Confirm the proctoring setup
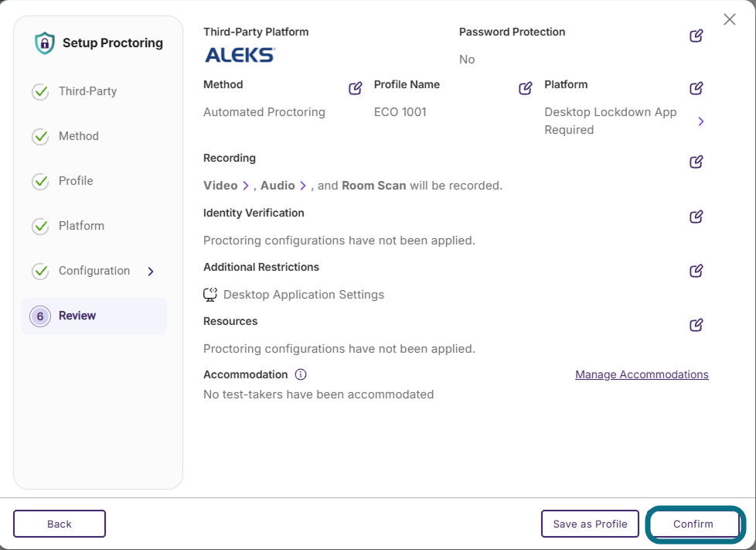Viewport: 756px width, 550px height. 693,524
